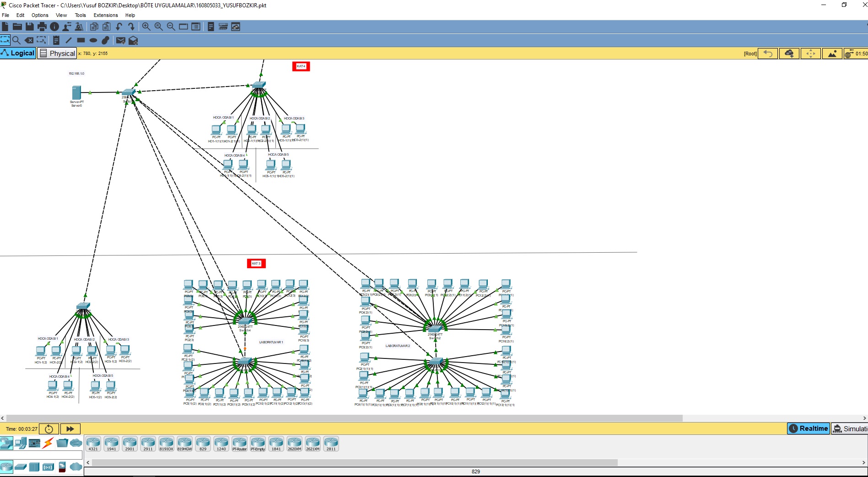
Task: Click the New Cluster cloud icon
Action: pos(789,54)
